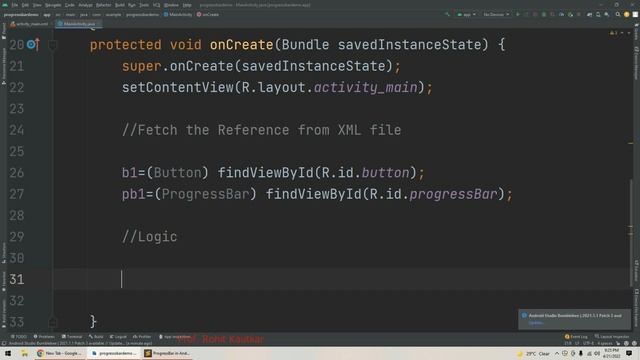Click the Run app play icon

[x=518, y=15]
